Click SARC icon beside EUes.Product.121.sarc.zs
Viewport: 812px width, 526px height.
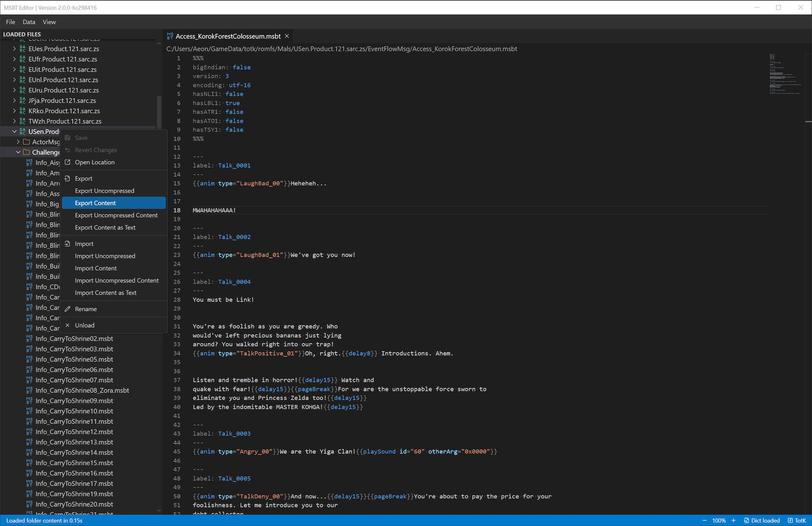(23, 49)
